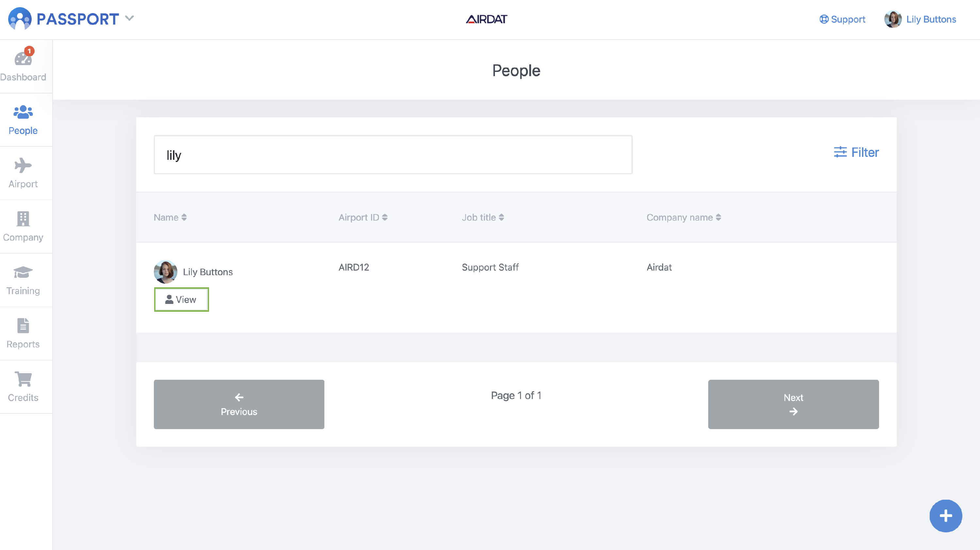
Task: Open the Lily Buttons account name in header
Action: [x=931, y=19]
